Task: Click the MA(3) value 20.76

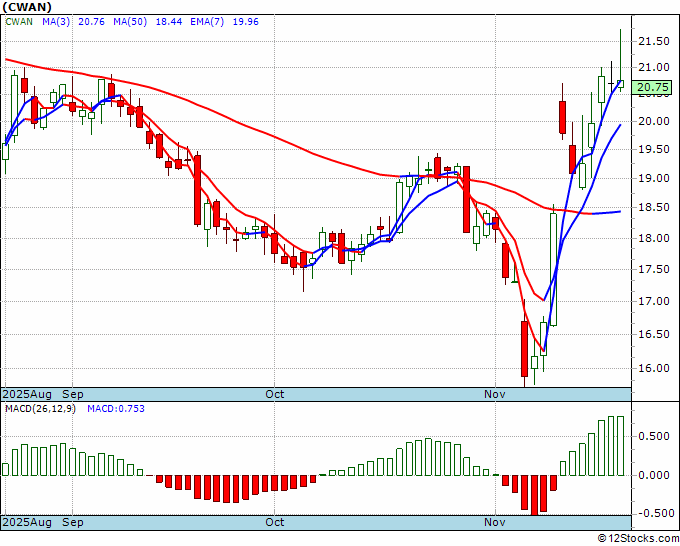Action: click(92, 21)
